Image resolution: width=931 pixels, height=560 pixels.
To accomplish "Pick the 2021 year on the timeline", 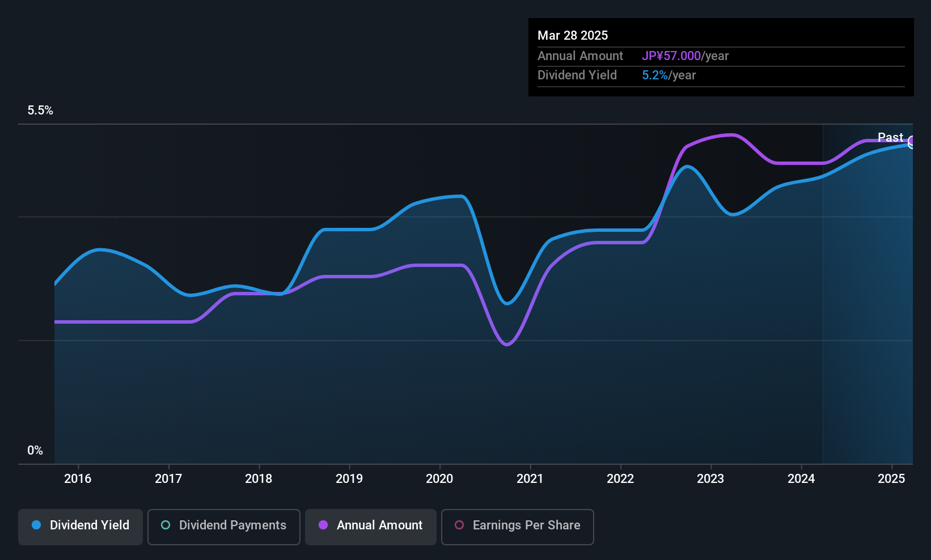I will click(x=530, y=479).
